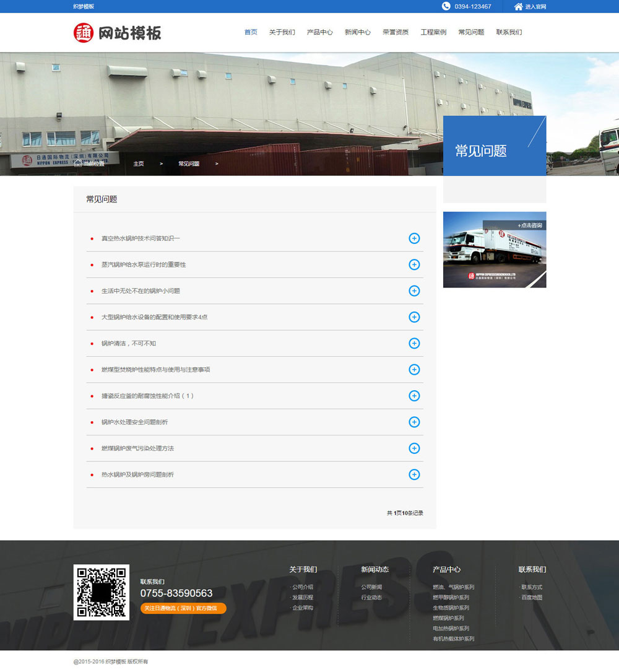Expand the 锅炉清洁，不可不知 plus icon

click(414, 343)
